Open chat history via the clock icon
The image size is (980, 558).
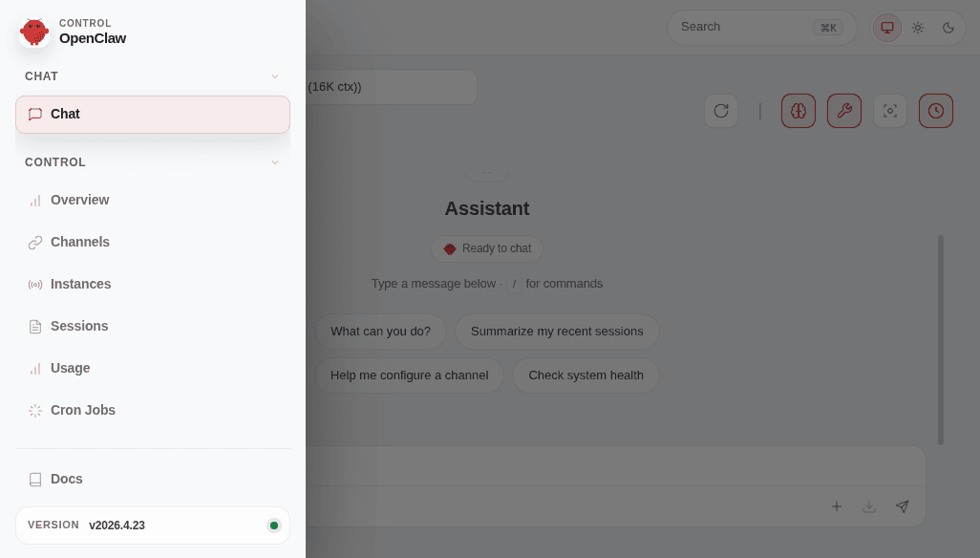click(936, 111)
